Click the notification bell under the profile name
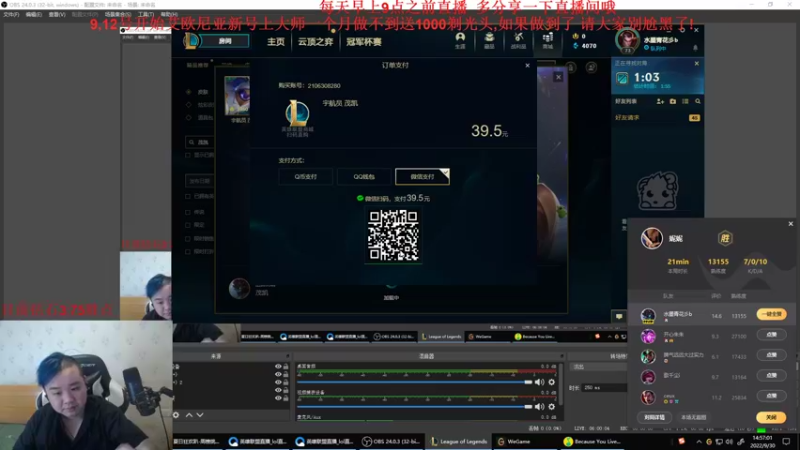The image size is (800, 450). click(695, 48)
